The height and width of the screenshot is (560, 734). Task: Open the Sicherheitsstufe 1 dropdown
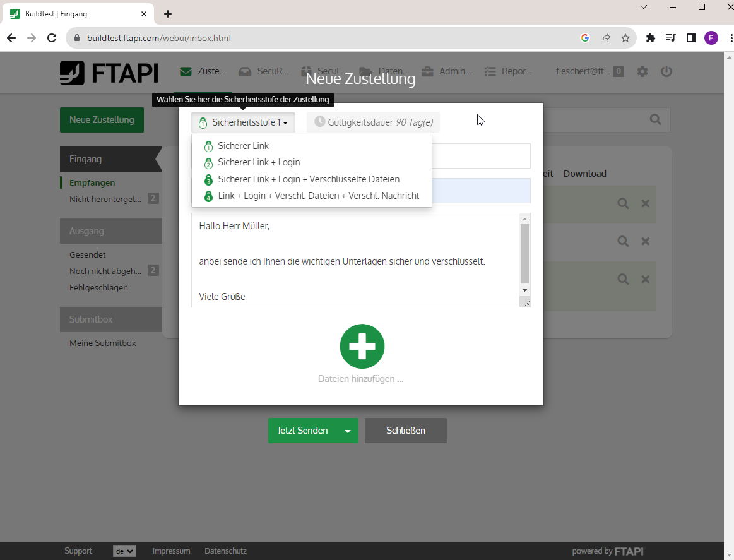243,122
